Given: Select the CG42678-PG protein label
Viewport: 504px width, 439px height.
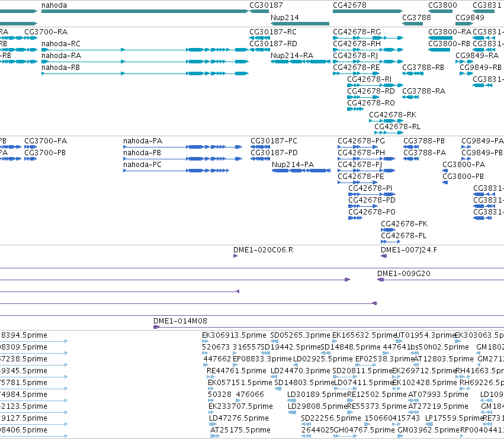Looking at the screenshot, I should (x=361, y=141).
